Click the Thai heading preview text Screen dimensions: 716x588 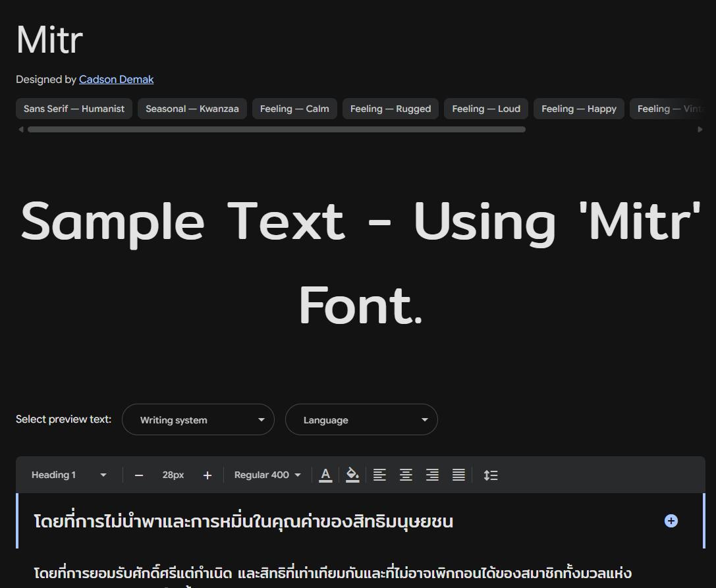(x=243, y=521)
